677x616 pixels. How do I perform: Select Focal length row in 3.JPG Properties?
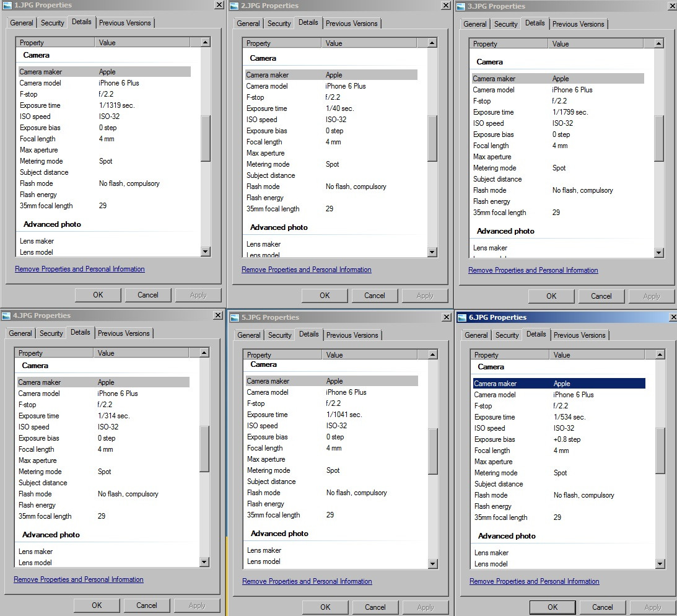(x=558, y=146)
